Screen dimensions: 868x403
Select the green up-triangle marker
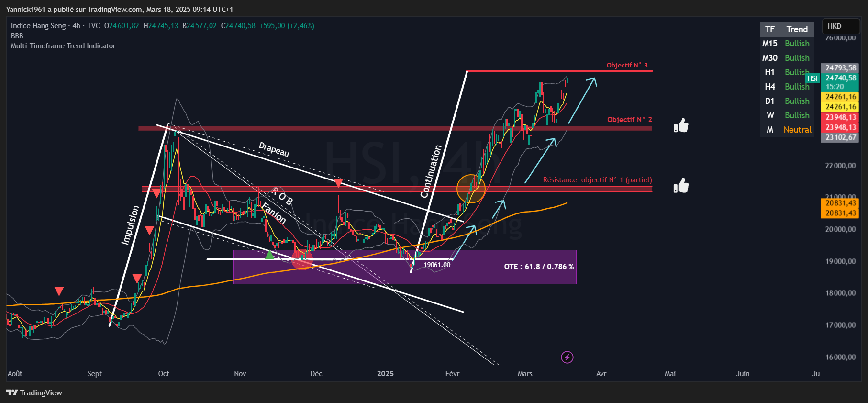[x=269, y=255]
